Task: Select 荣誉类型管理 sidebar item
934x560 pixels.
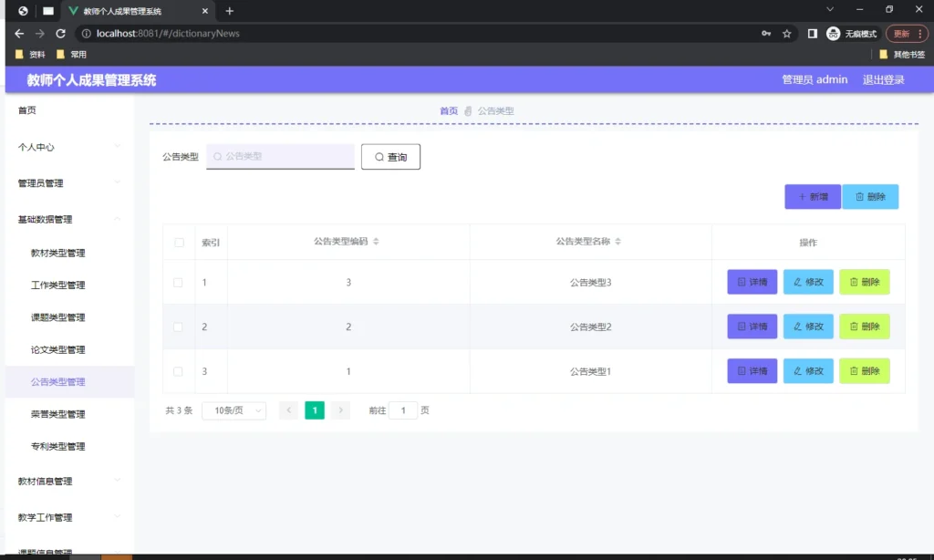Action: (x=57, y=414)
